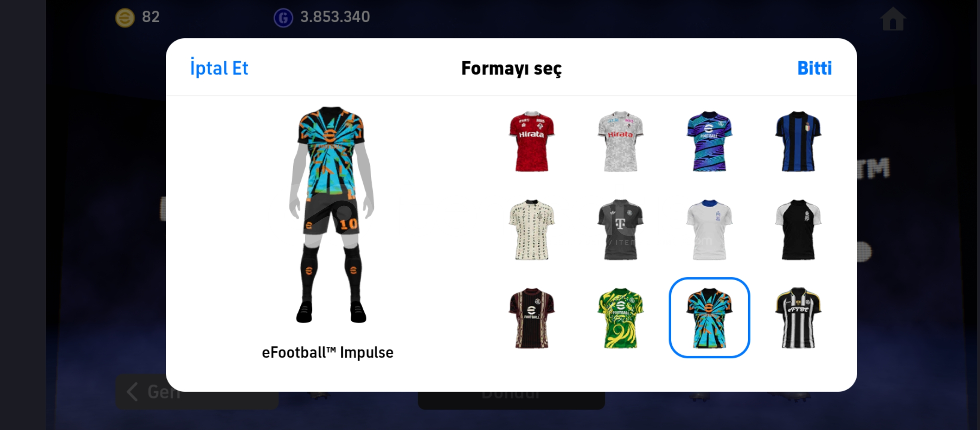Click the full kit preview model
Image resolution: width=980 pixels, height=430 pixels.
331,214
